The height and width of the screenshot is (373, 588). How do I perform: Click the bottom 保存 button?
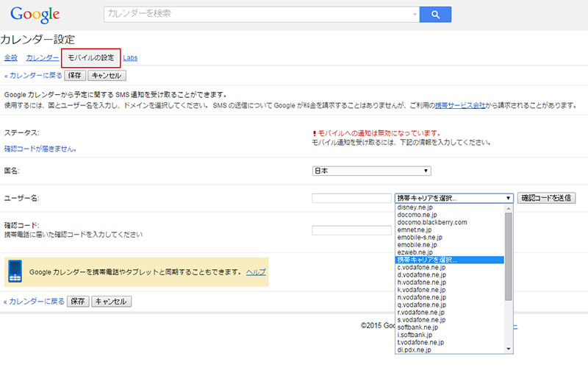78,302
